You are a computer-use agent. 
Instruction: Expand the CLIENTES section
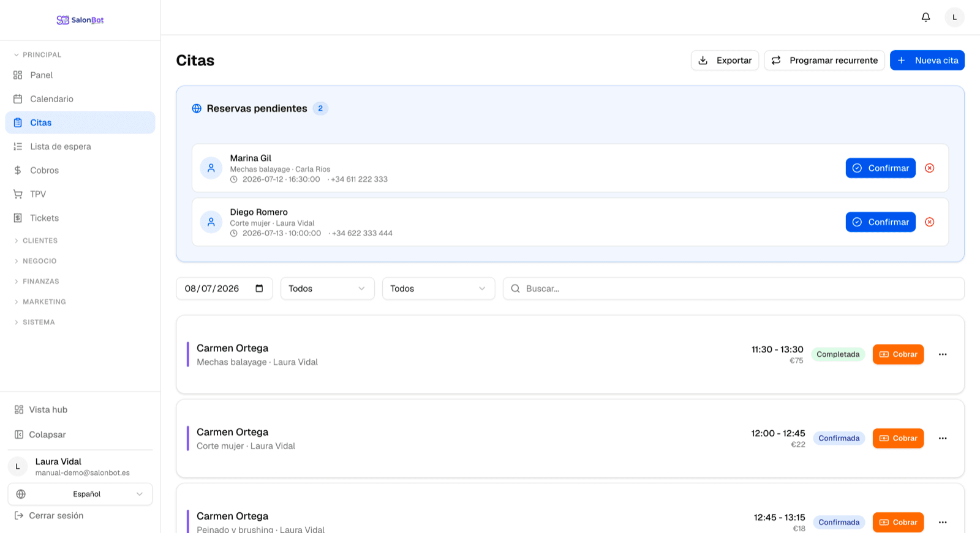(x=36, y=241)
